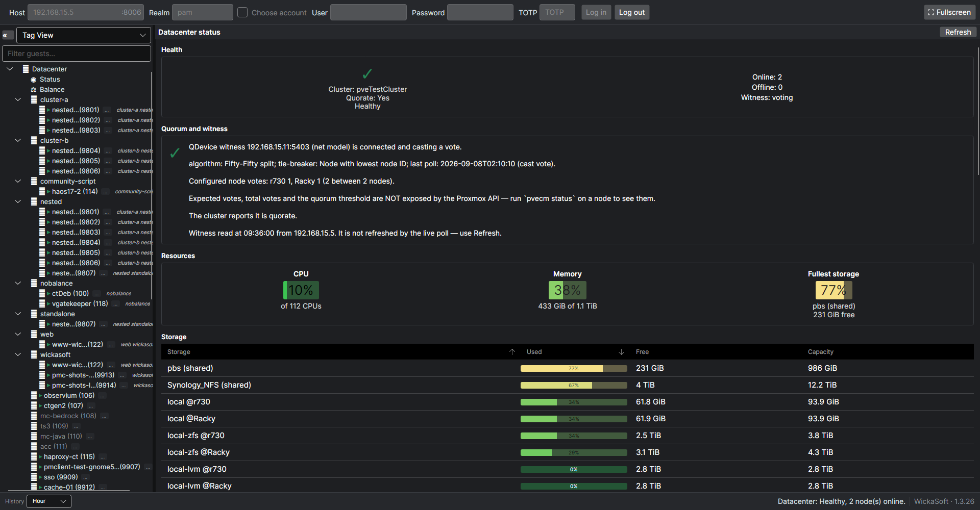This screenshot has width=980, height=510.
Task: Click the Fullscreen icon button
Action: (949, 12)
